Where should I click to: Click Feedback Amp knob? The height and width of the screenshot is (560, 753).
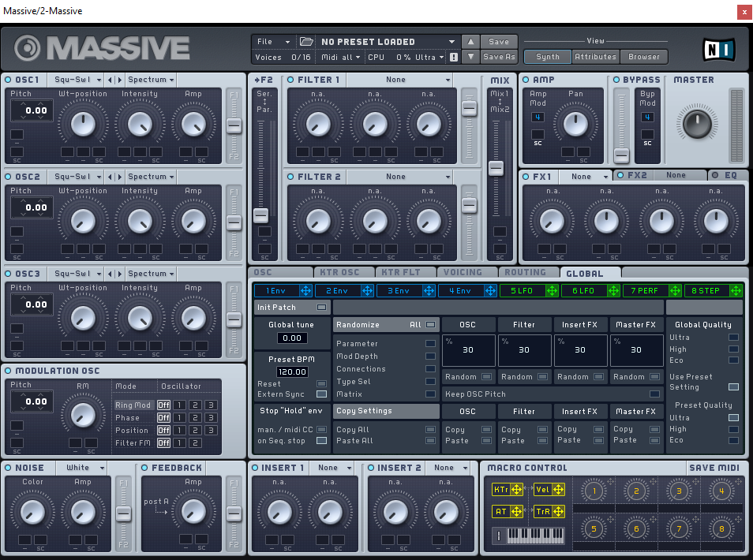tap(193, 511)
